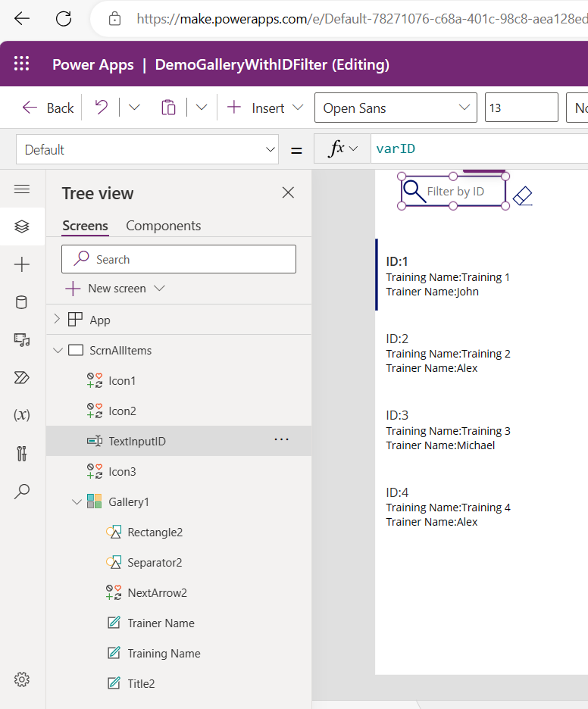Click the Paste icon in the toolbar
Image resolution: width=588 pixels, height=709 pixels.
(168, 107)
